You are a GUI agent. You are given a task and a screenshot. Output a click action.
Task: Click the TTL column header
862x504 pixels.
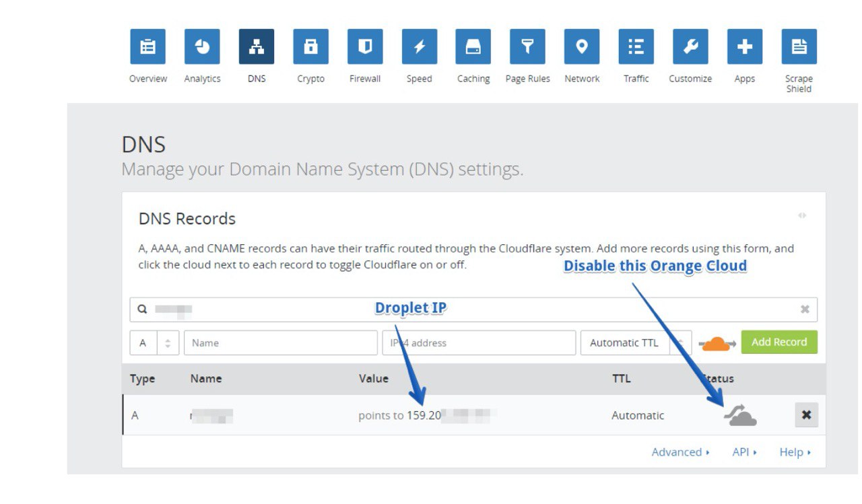pos(621,379)
